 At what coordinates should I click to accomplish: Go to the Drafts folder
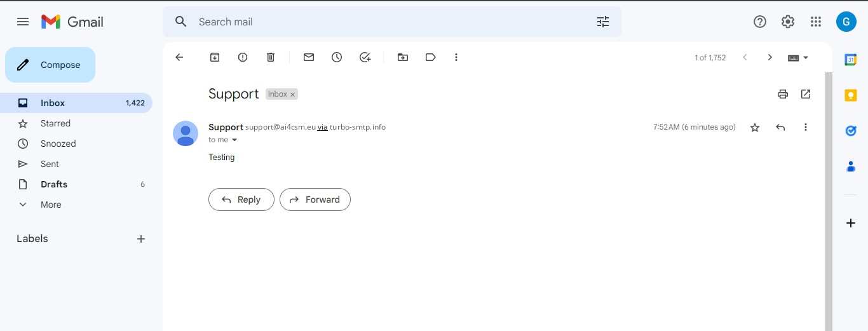pos(54,184)
